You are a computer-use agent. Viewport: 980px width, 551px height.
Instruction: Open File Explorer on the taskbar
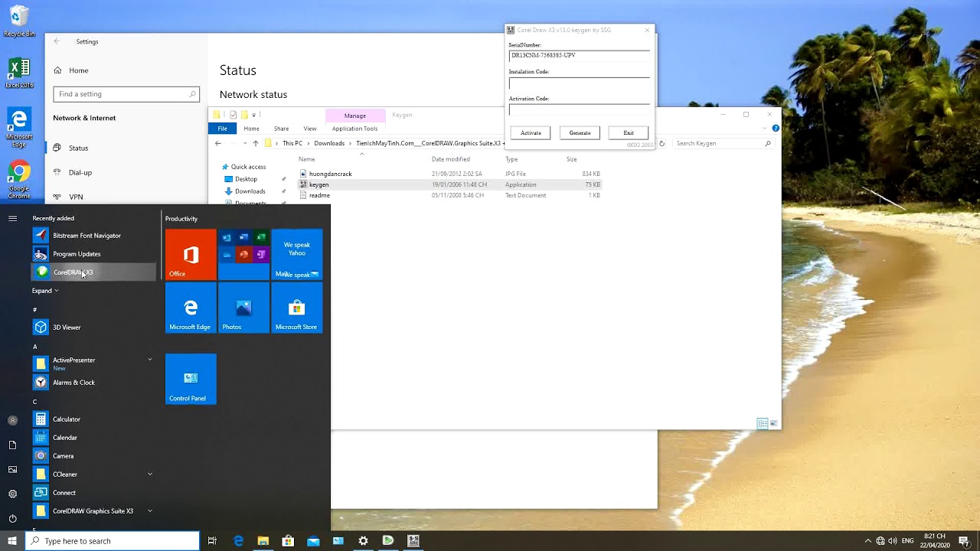(263, 541)
